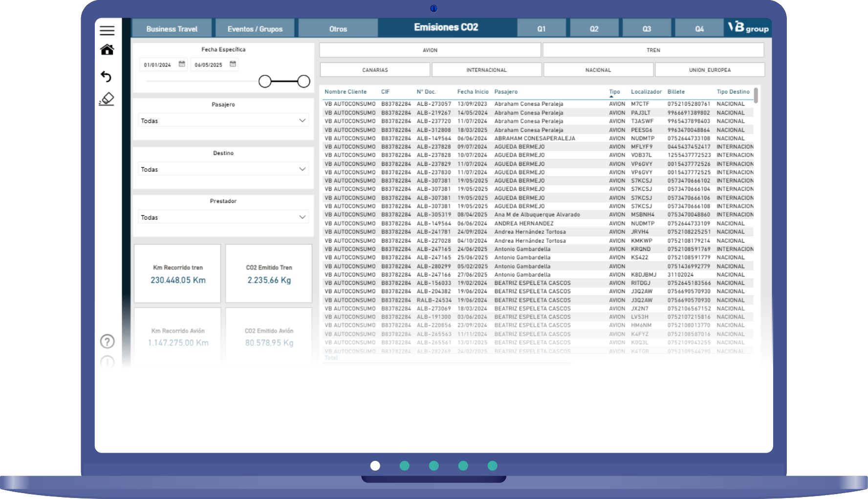Click the left handle of date slider

(265, 82)
